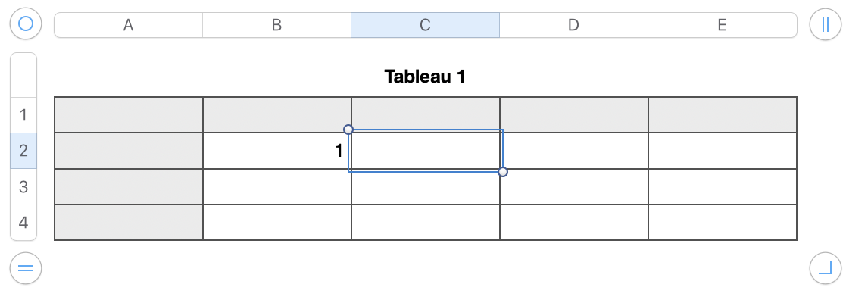Screen dimensions: 868x303
Task: Click the add-column handle at top-right
Action: pos(825,24)
